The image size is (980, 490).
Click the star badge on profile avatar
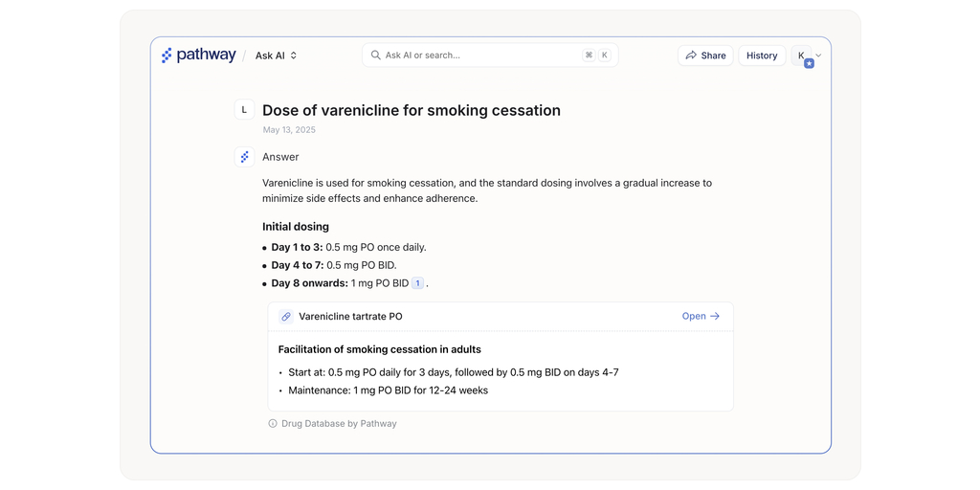pos(809,64)
